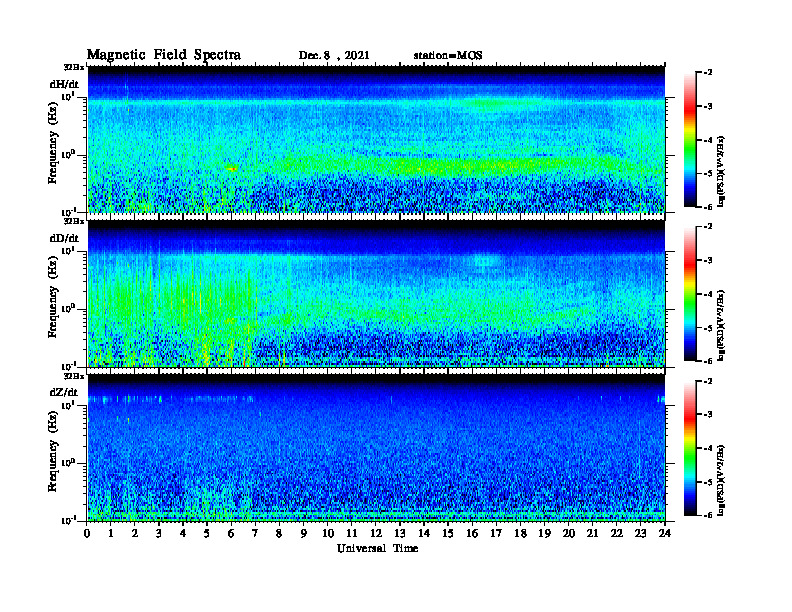Image resolution: width=792 pixels, height=612 pixels.
Task: Click the "9" hour tick label
Action: coord(304,533)
